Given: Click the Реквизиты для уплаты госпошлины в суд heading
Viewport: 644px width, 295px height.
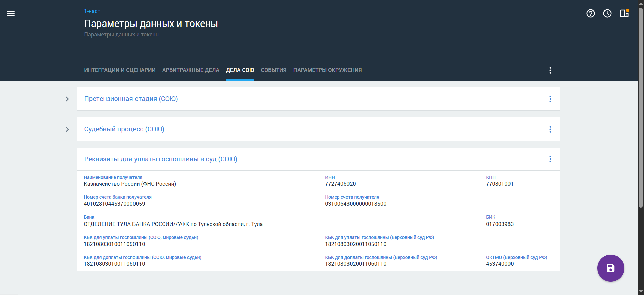Looking at the screenshot, I should pos(161,159).
